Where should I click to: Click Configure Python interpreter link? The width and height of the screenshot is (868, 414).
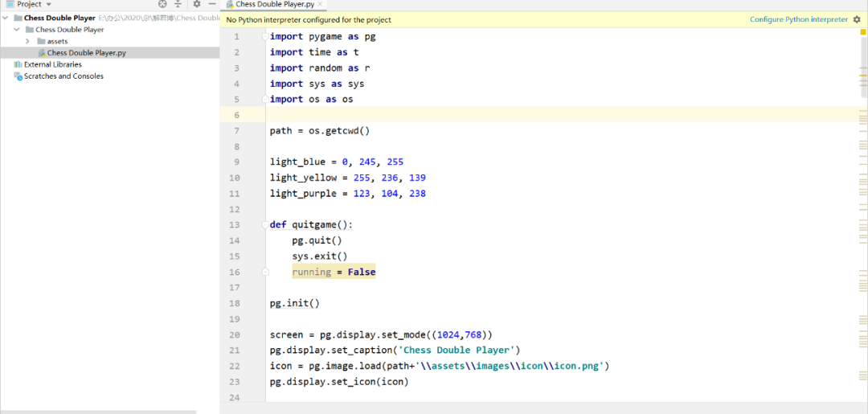click(799, 19)
